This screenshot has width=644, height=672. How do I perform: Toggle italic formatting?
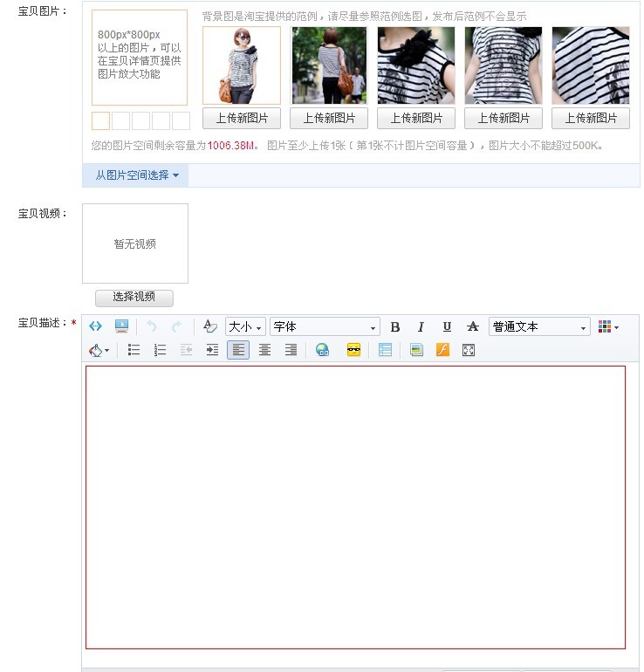click(x=421, y=327)
